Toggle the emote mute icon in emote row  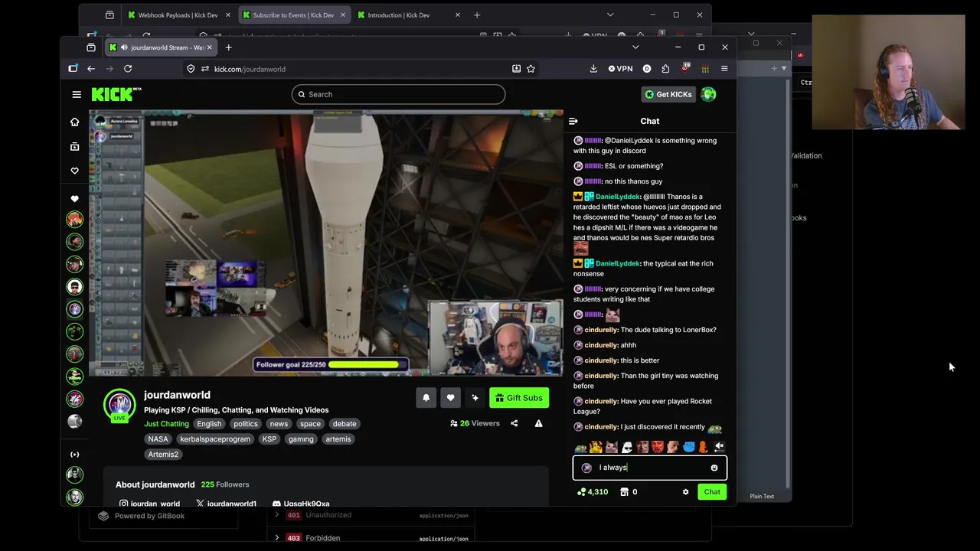[719, 447]
